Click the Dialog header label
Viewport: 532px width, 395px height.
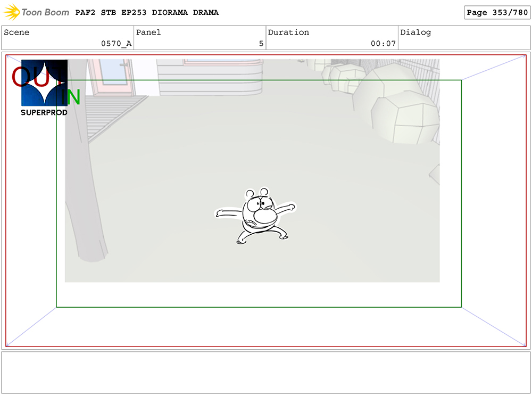pyautogui.click(x=415, y=32)
